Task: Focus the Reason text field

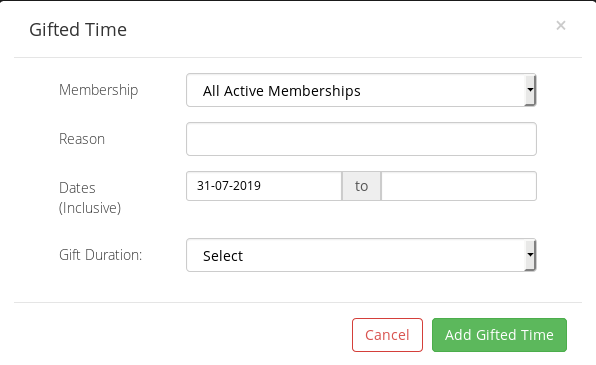Action: (361, 139)
